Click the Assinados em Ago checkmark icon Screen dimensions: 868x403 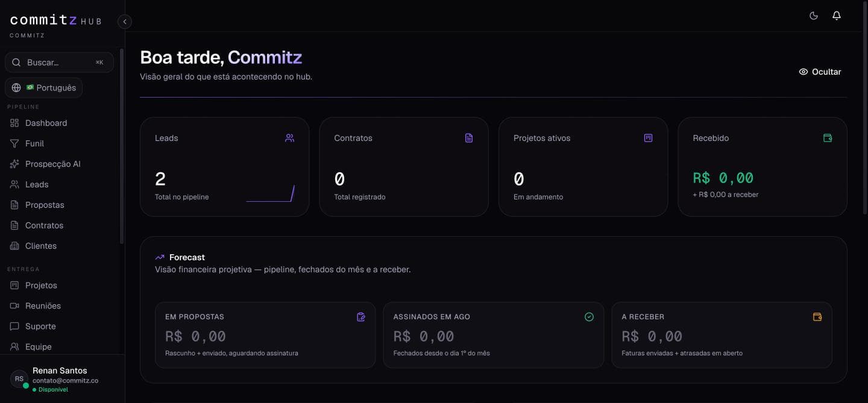590,317
